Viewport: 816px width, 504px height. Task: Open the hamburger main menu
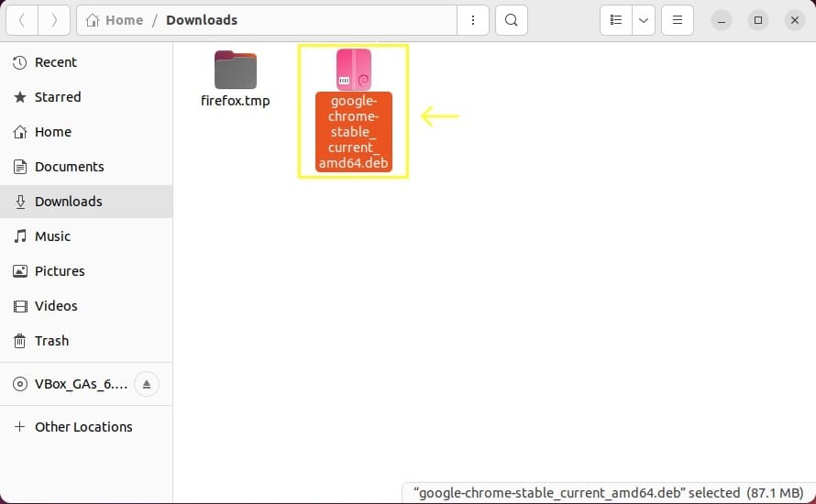677,20
